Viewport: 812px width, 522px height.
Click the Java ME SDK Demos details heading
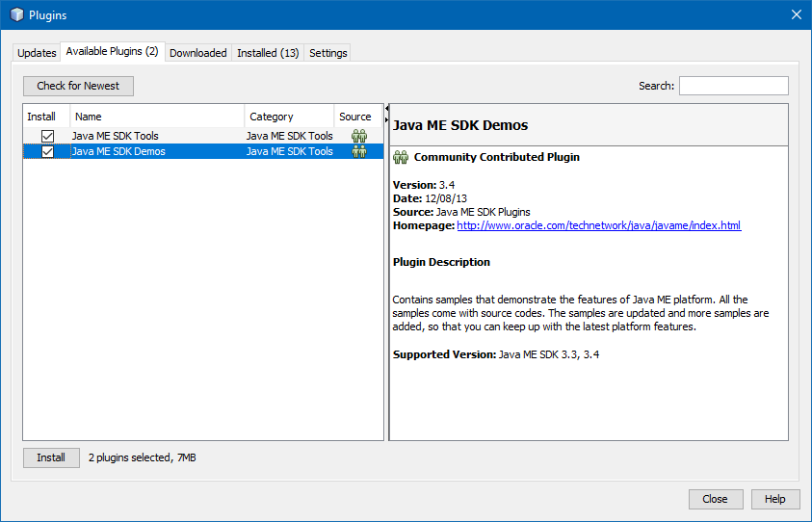pyautogui.click(x=460, y=125)
